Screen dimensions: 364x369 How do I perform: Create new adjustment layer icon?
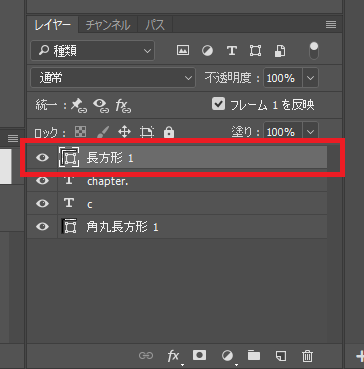(227, 356)
